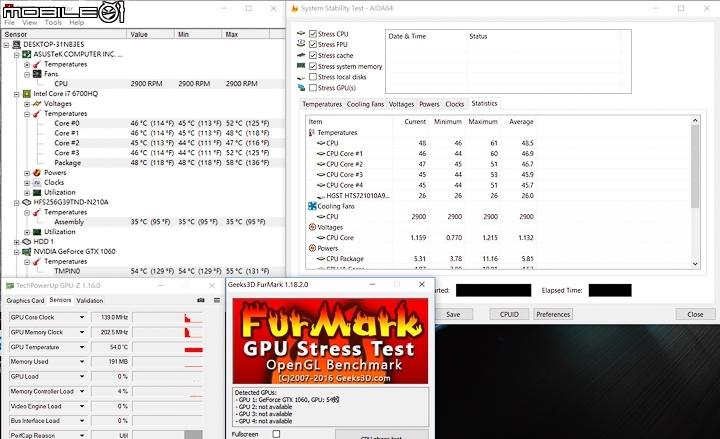This screenshot has width=720, height=439.
Task: Click the AIDA64 Close button
Action: coord(695,315)
